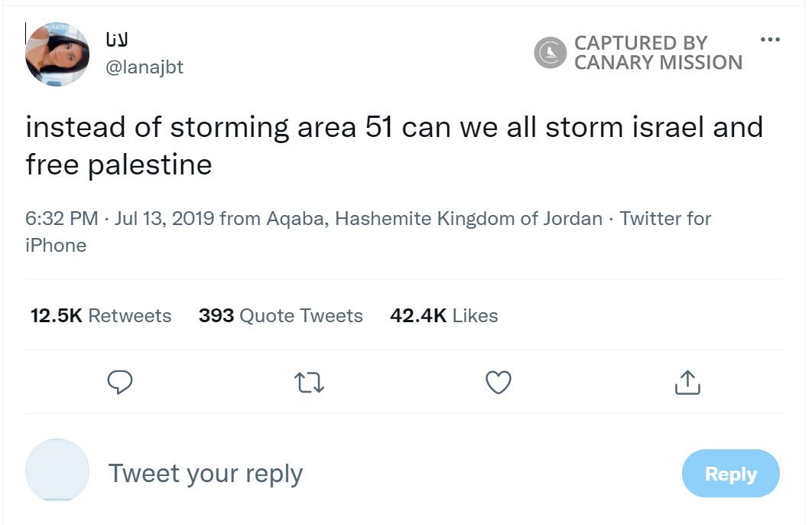Show the 393 Quote Tweets

(x=281, y=315)
